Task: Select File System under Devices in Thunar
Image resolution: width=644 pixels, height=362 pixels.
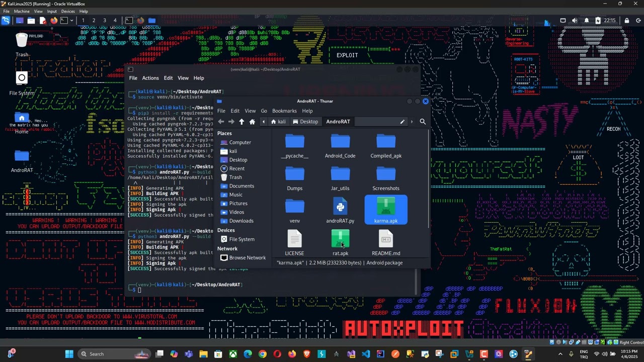Action: tap(242, 239)
